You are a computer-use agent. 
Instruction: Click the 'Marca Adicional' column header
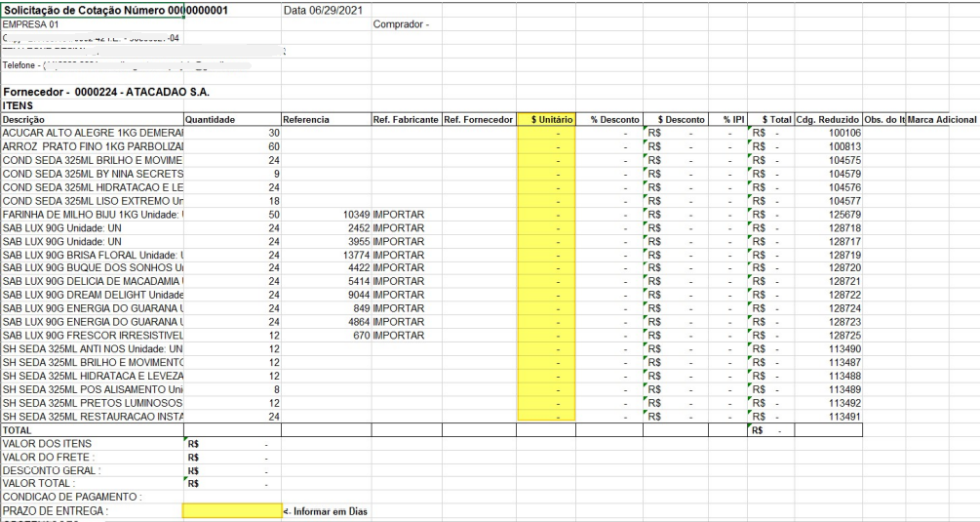point(942,119)
